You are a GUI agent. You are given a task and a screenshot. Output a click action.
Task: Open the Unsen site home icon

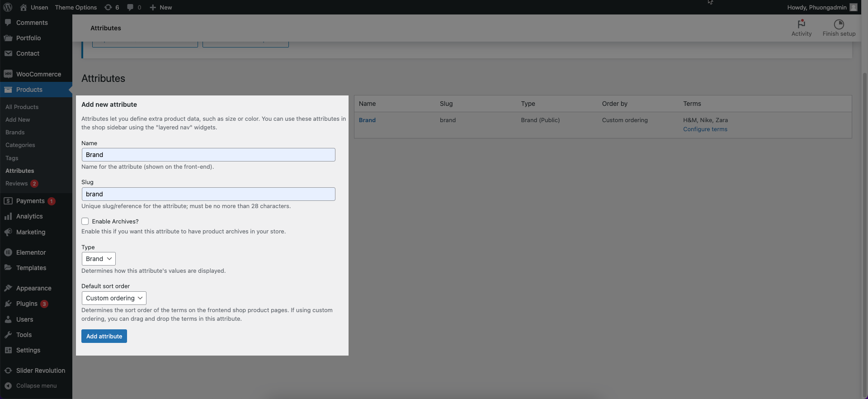(24, 7)
